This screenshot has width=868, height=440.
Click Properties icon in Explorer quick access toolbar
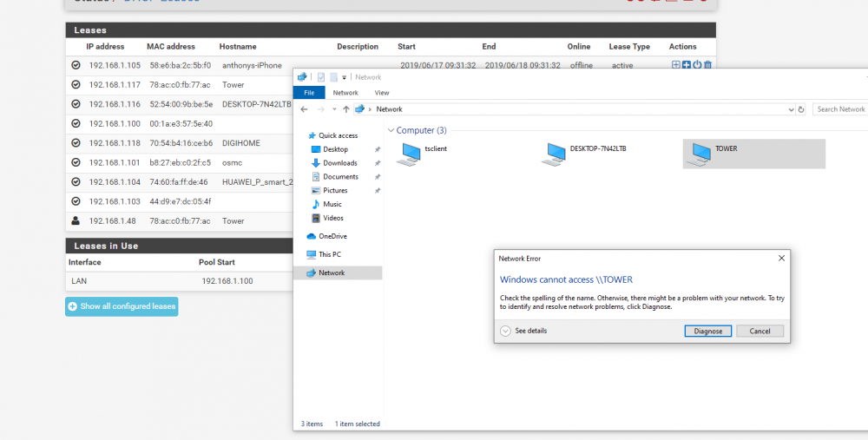coord(321,77)
